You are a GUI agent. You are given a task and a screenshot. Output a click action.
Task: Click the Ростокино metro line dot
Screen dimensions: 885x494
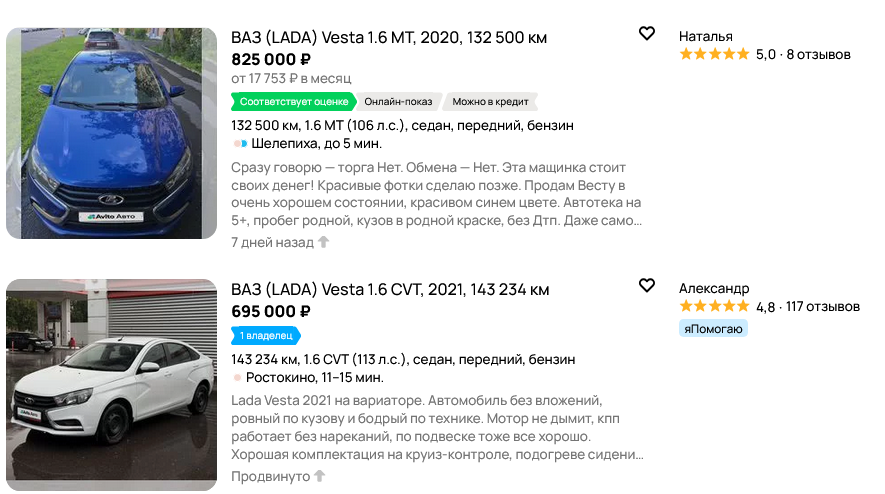pos(237,378)
